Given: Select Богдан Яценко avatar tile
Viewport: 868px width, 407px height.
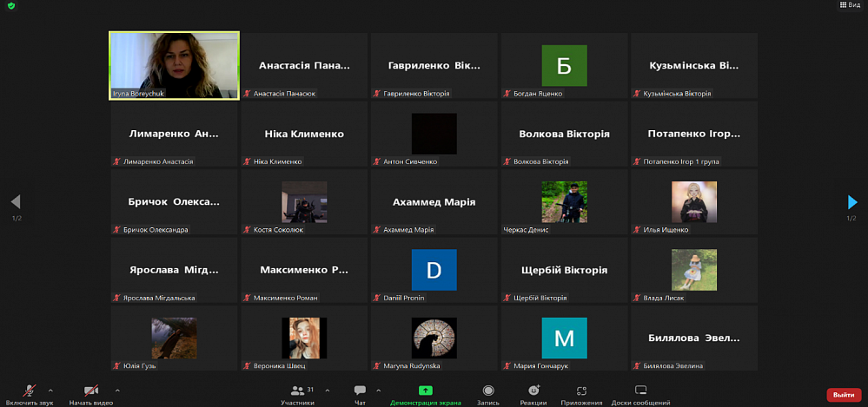Looking at the screenshot, I should tap(564, 65).
